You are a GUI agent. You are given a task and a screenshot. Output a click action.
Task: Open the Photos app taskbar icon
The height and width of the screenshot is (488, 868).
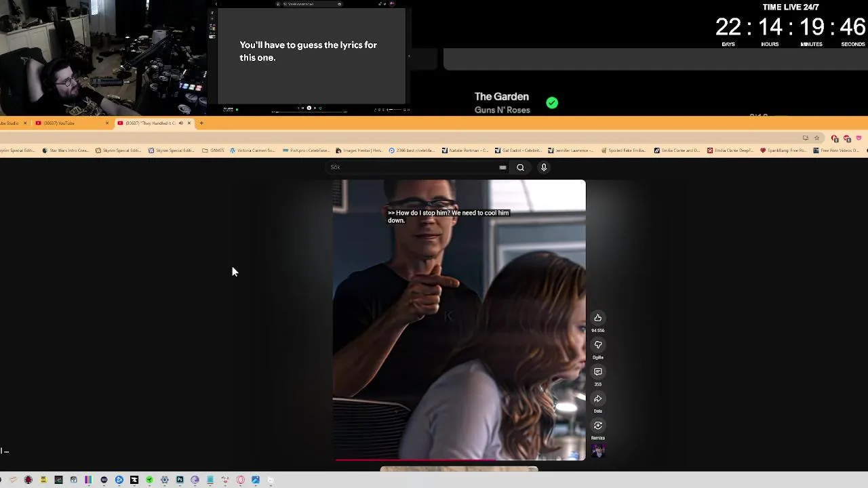(x=256, y=480)
